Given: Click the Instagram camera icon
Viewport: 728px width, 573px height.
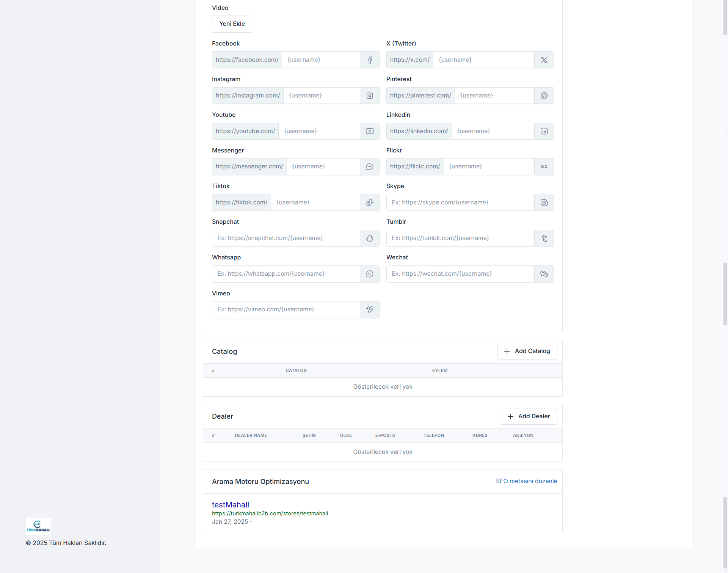Looking at the screenshot, I should pyautogui.click(x=370, y=96).
